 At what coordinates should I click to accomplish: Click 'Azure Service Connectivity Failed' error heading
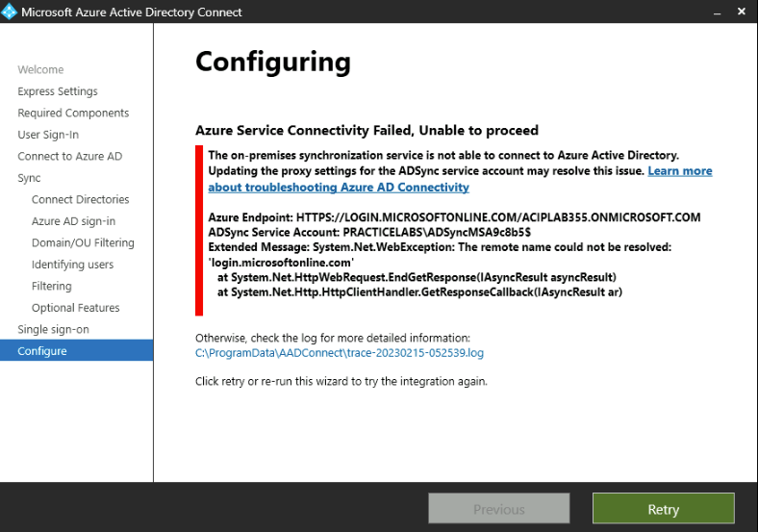366,131
